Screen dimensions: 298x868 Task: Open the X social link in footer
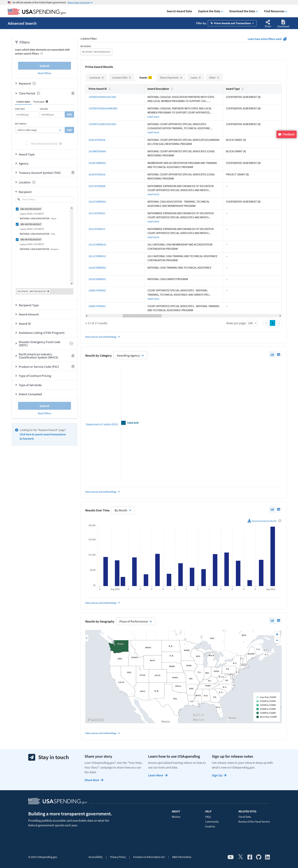pos(240,857)
